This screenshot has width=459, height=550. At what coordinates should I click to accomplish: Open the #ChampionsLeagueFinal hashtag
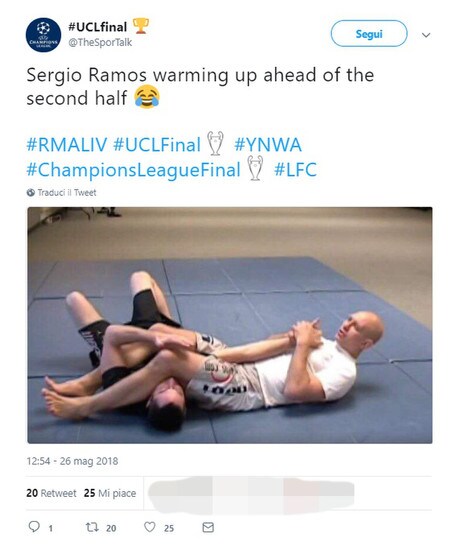tap(134, 170)
